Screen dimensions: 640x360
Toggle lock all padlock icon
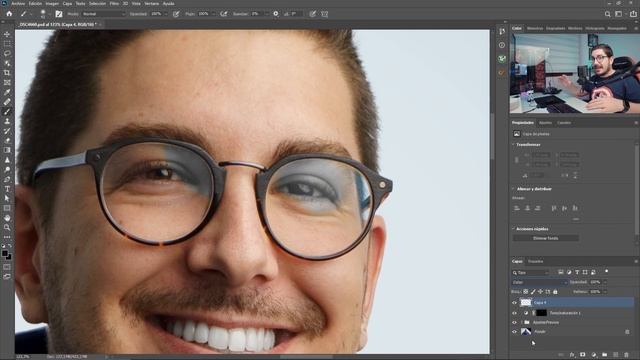coord(555,292)
